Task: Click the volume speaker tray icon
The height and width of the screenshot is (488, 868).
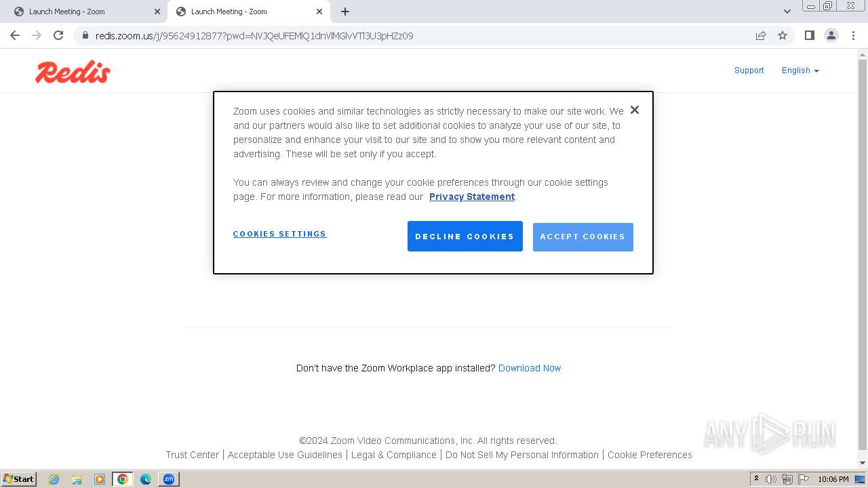Action: [x=771, y=479]
